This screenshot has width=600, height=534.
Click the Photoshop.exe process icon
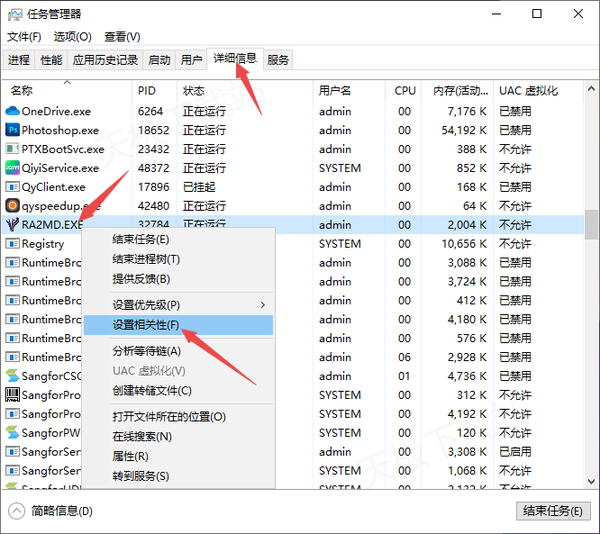(13, 130)
